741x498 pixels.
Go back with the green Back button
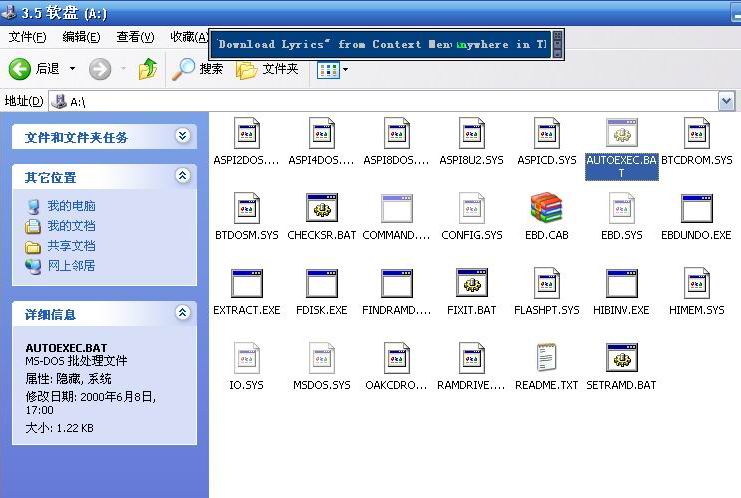[x=34, y=69]
